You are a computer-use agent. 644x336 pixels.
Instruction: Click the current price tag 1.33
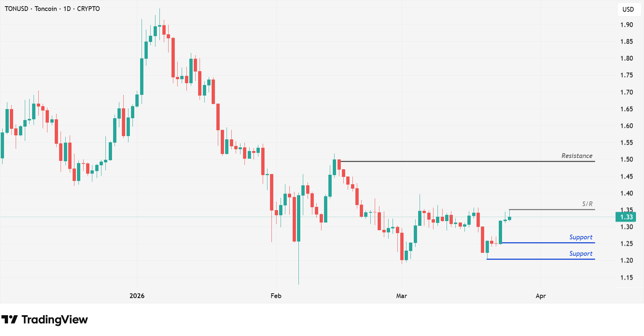click(x=626, y=217)
